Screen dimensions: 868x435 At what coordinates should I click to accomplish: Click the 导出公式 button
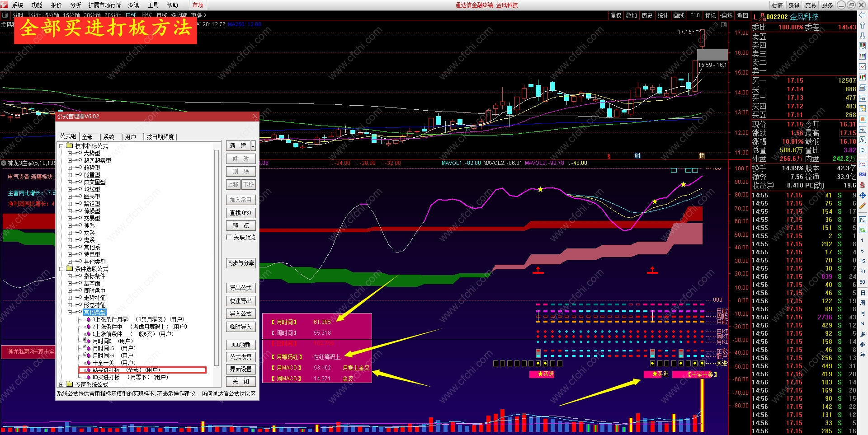point(241,288)
